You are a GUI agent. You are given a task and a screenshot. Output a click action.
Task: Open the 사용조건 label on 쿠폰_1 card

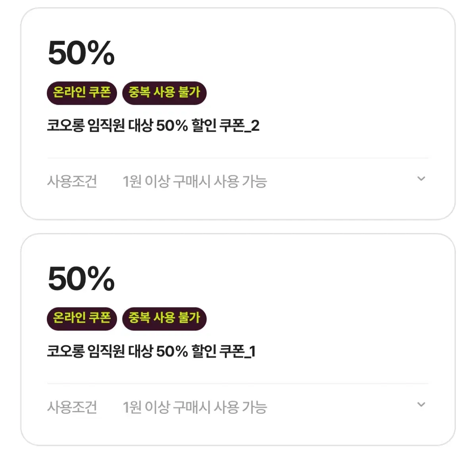point(72,407)
